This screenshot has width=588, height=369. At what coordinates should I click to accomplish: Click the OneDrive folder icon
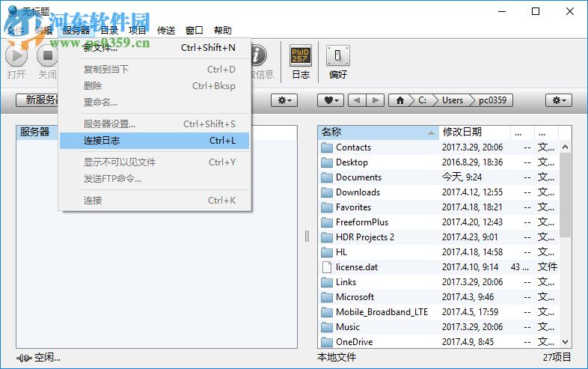coord(327,342)
